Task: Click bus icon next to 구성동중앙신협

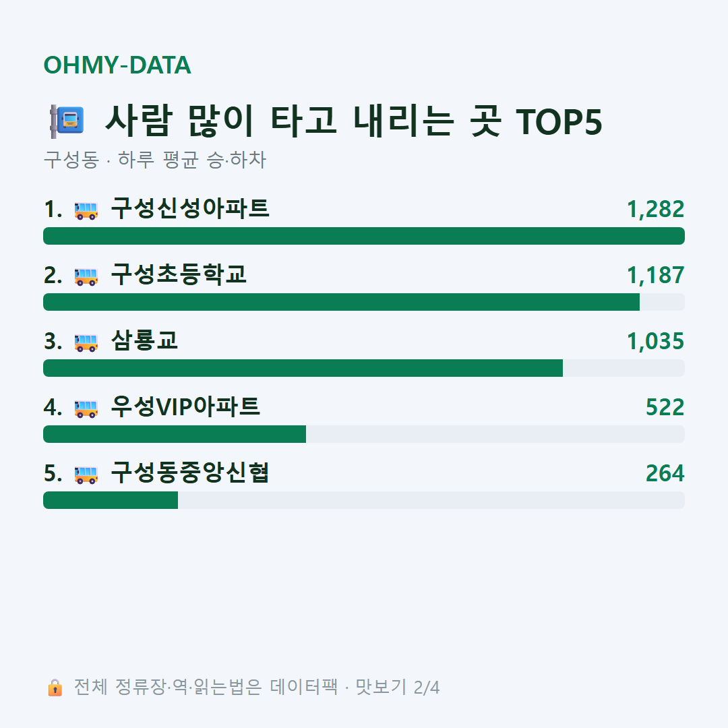Action: tap(86, 475)
